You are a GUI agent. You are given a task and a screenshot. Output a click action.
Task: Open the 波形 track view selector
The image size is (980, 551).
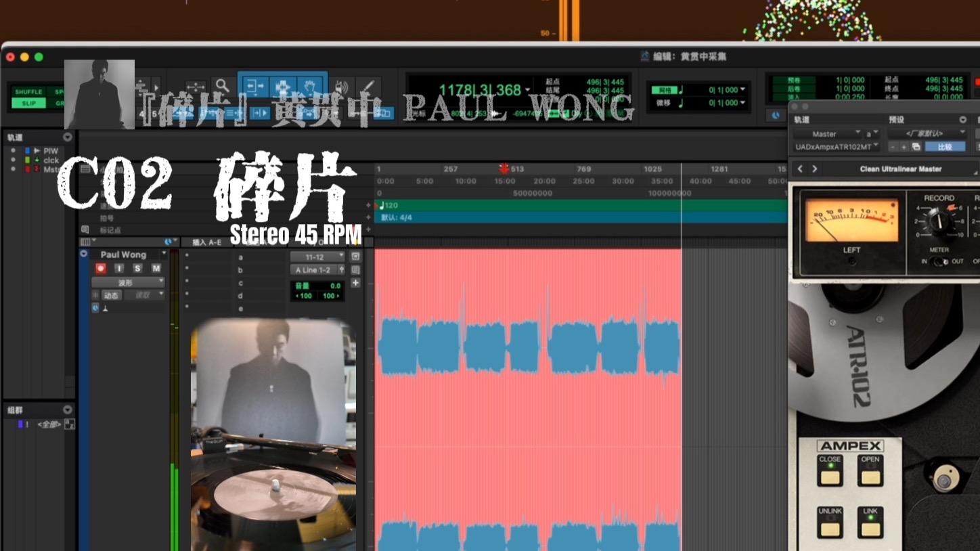tap(128, 282)
